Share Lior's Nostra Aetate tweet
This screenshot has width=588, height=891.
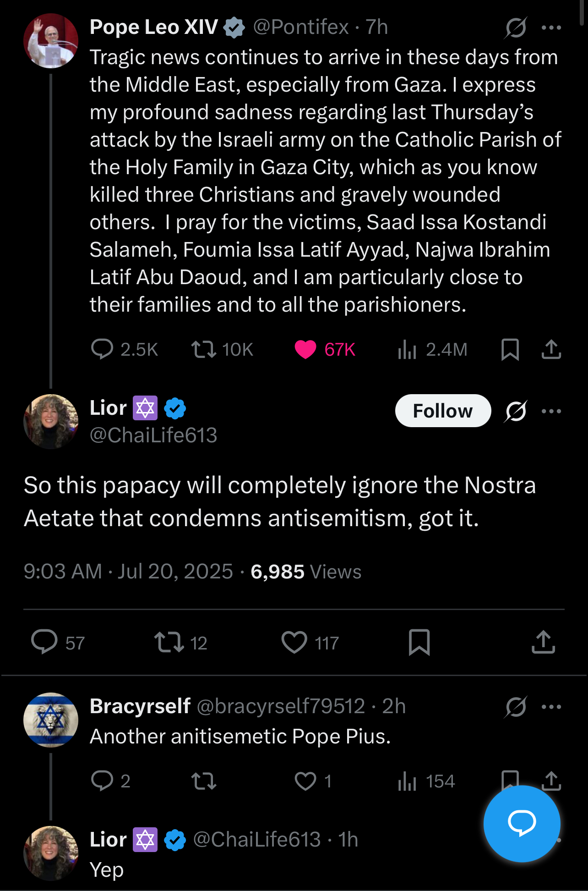[543, 642]
